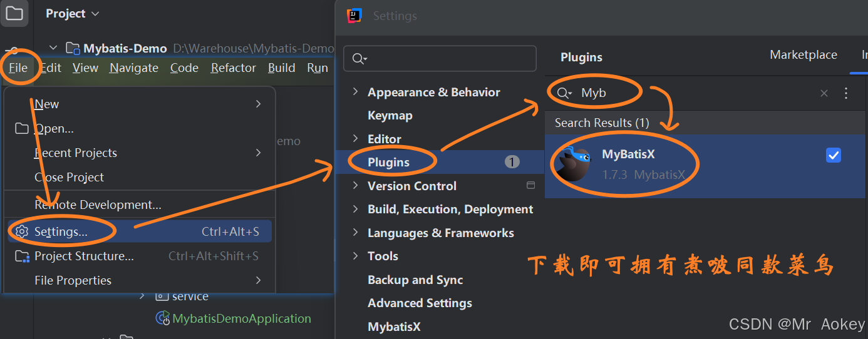
Task: Switch to the Marketplace tab
Action: 803,55
